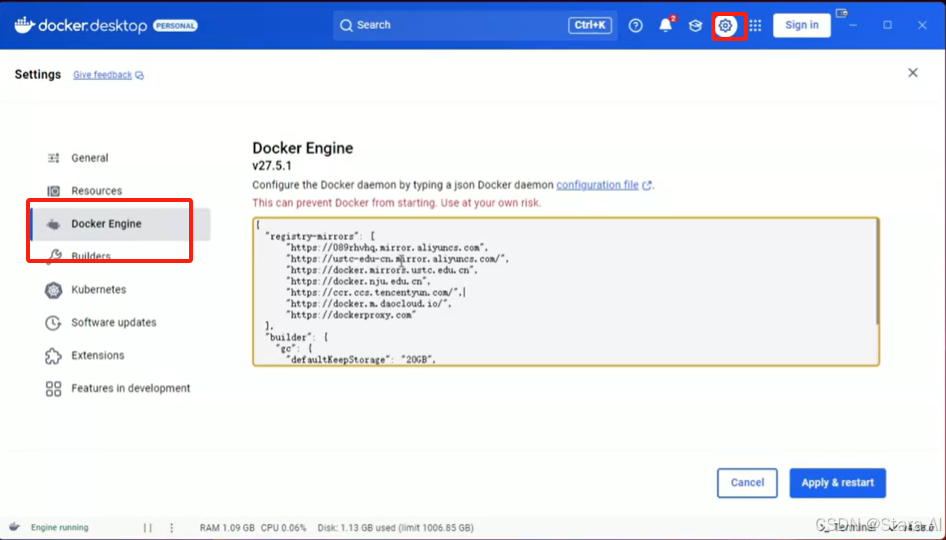Click the RAM 1.09 GB status
This screenshot has width=946, height=540.
[227, 528]
